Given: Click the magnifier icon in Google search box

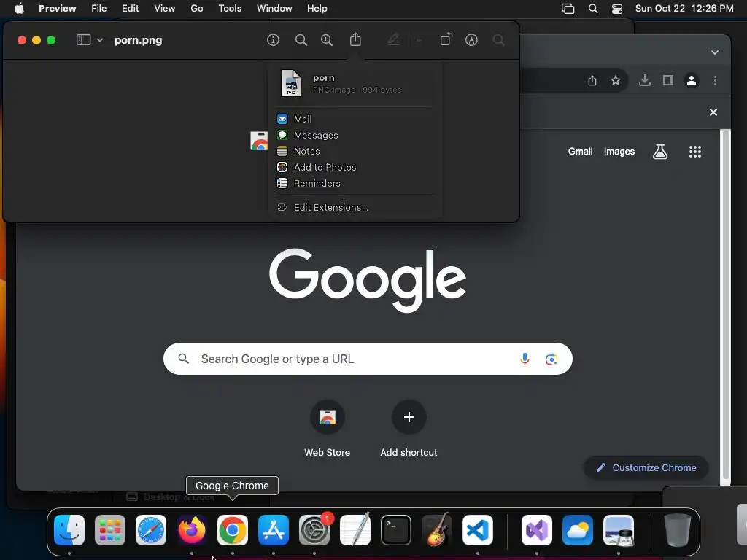Looking at the screenshot, I should (x=183, y=359).
